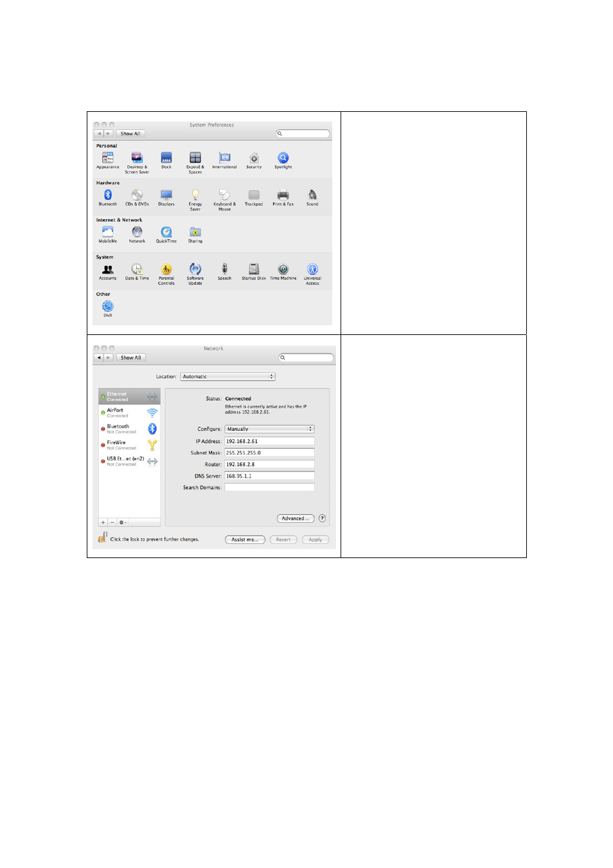Open the Security preferences icon
This screenshot has width=613, height=868.
254,158
